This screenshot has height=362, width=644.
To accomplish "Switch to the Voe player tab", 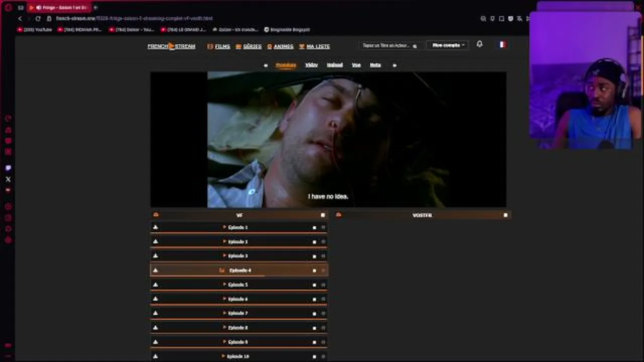I will (x=356, y=65).
